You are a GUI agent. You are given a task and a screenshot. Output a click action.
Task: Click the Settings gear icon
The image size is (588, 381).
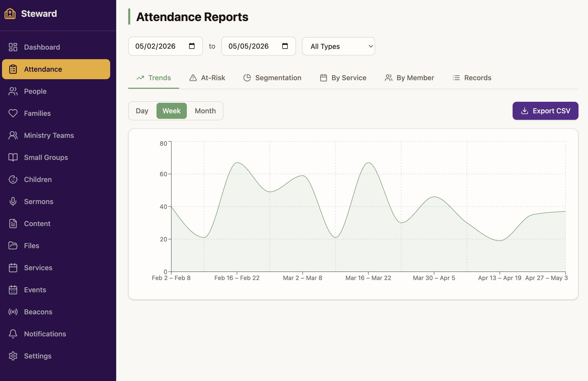coord(13,356)
